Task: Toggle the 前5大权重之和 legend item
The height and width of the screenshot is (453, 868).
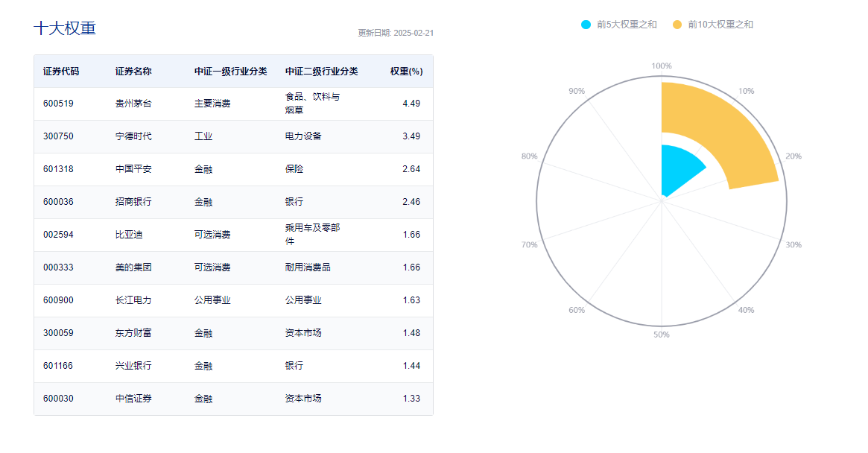Action: coord(619,25)
